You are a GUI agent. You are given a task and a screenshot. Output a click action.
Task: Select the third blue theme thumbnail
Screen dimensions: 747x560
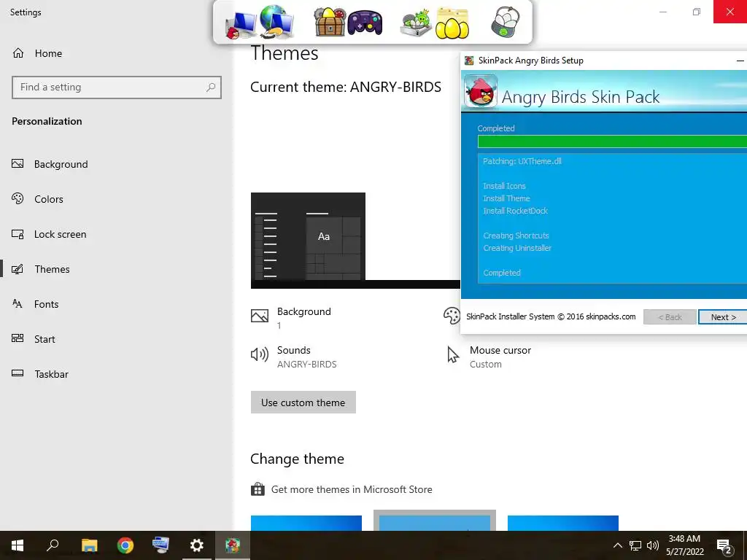coord(563,523)
